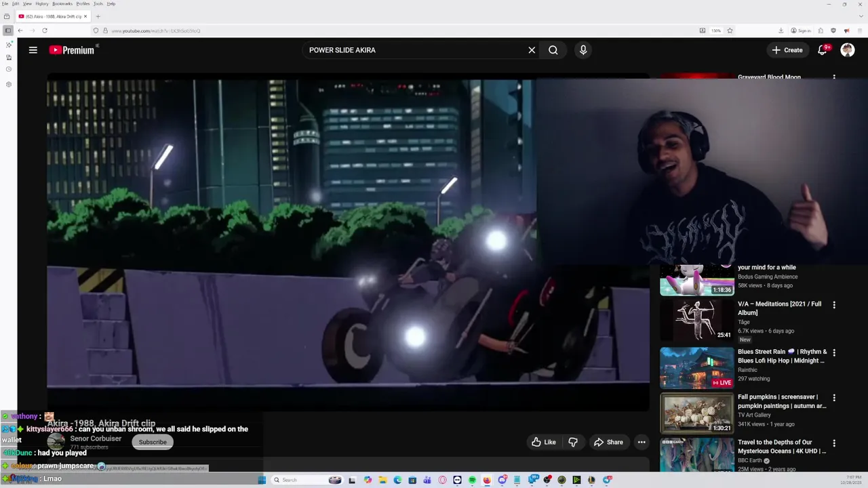Open options for Fall pumpkins video
This screenshot has width=868, height=488.
[x=834, y=398]
